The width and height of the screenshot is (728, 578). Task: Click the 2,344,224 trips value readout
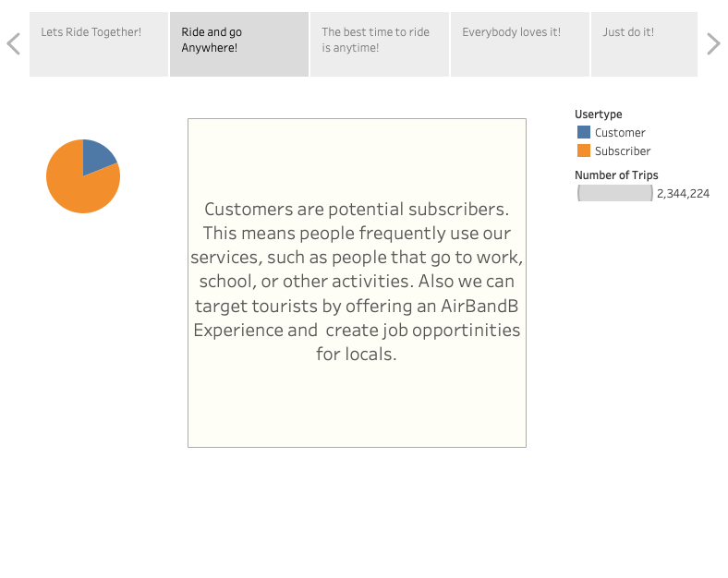pos(683,193)
